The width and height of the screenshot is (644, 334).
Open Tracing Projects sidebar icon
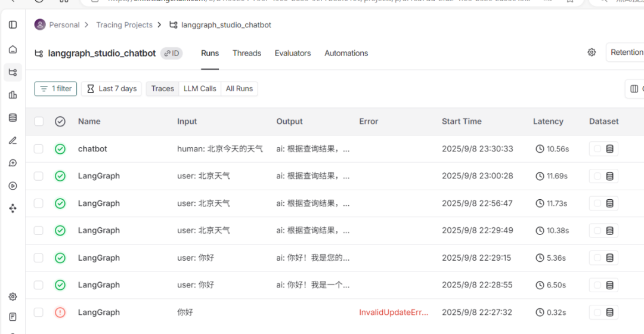click(13, 72)
